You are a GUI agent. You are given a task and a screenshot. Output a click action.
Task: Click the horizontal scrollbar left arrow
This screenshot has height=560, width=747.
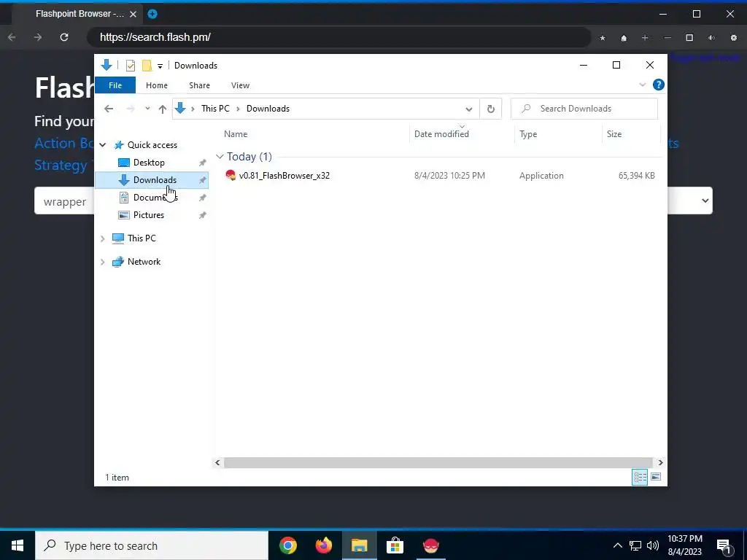click(217, 462)
